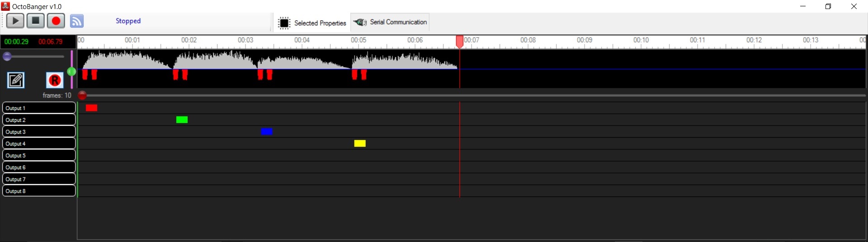Click the green knob on magenta vertical slider
The width and height of the screenshot is (868, 242).
point(71,72)
